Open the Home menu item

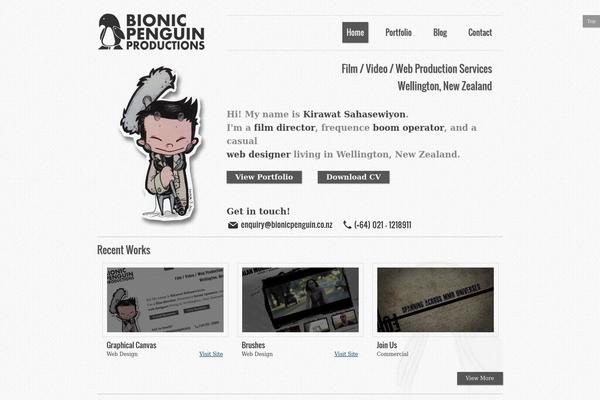(x=355, y=33)
